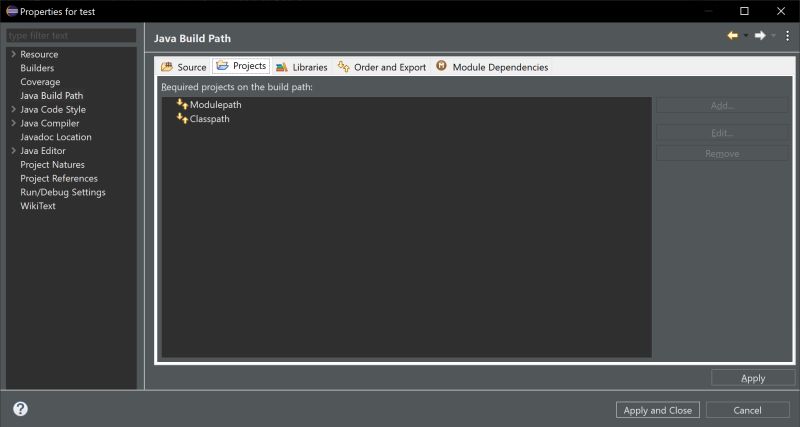Select Java Compiler in the tree
This screenshot has height=427, width=800.
coord(49,123)
